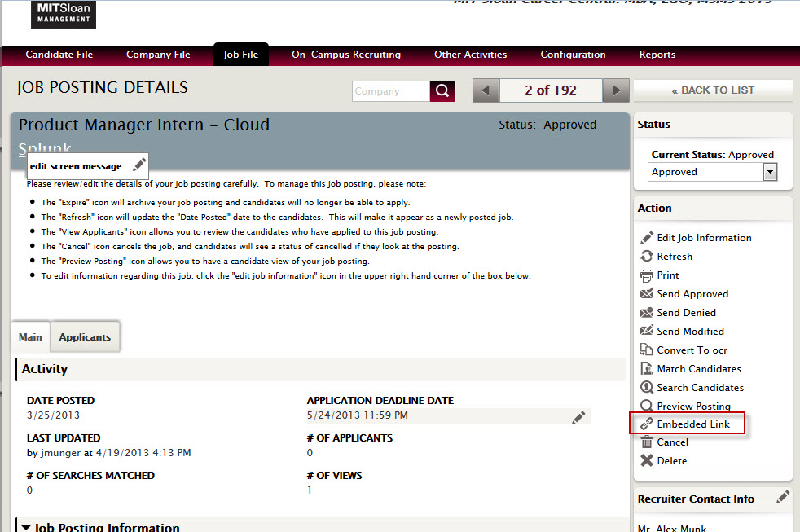Go to the previous job posting arrow
This screenshot has width=800, height=532.
click(486, 90)
